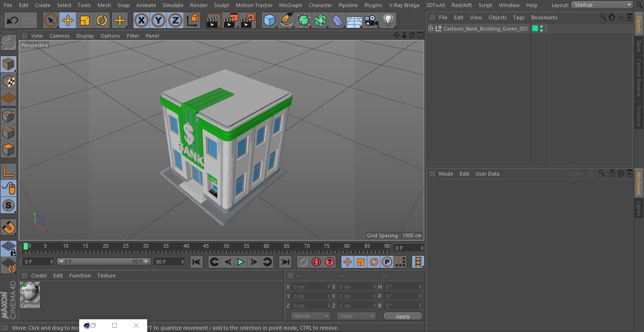Toggle Enable Snap magnet
Image resolution: width=644 pixels, height=332 pixels.
point(8,227)
